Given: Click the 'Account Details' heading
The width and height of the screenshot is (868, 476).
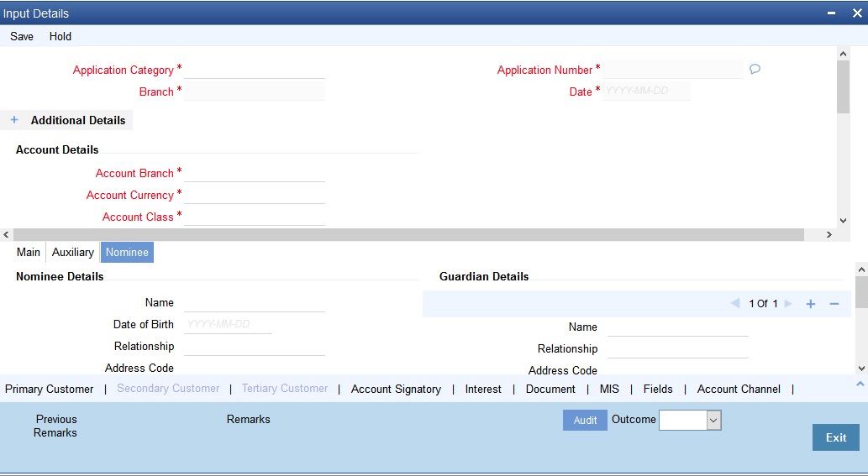Looking at the screenshot, I should click(57, 149).
